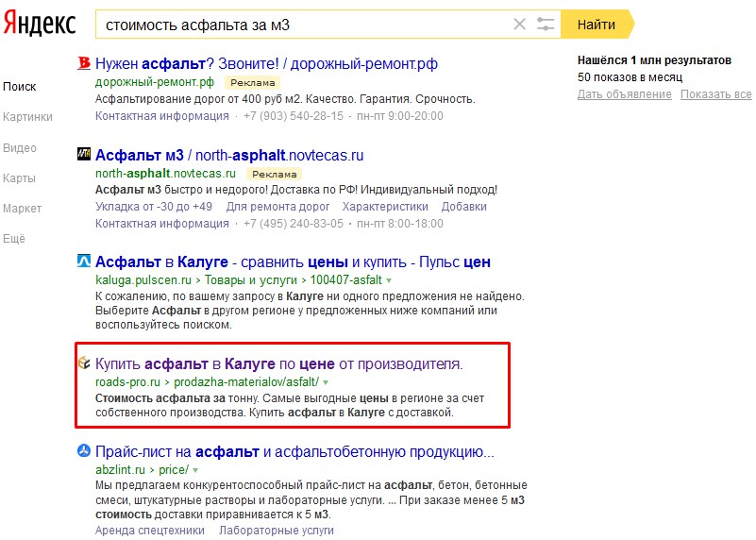Click the Пульс цен blue favicon
Image resolution: width=756 pixels, height=540 pixels.
coord(83,262)
